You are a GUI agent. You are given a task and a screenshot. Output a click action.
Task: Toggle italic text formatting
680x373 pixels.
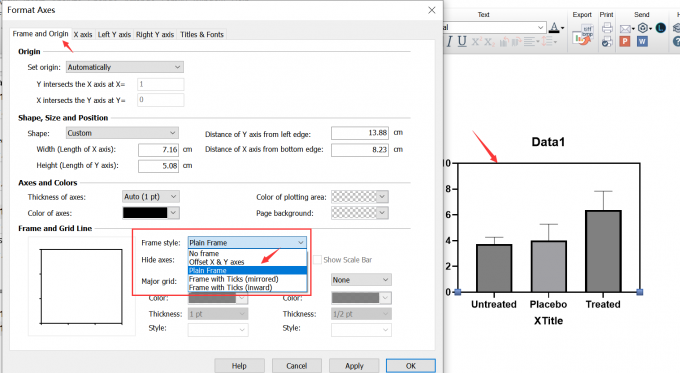pos(449,41)
